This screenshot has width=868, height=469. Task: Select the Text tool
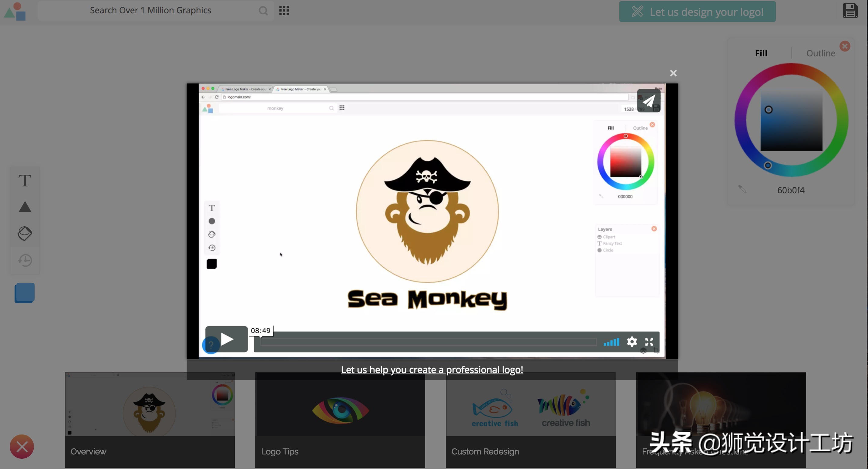point(24,180)
